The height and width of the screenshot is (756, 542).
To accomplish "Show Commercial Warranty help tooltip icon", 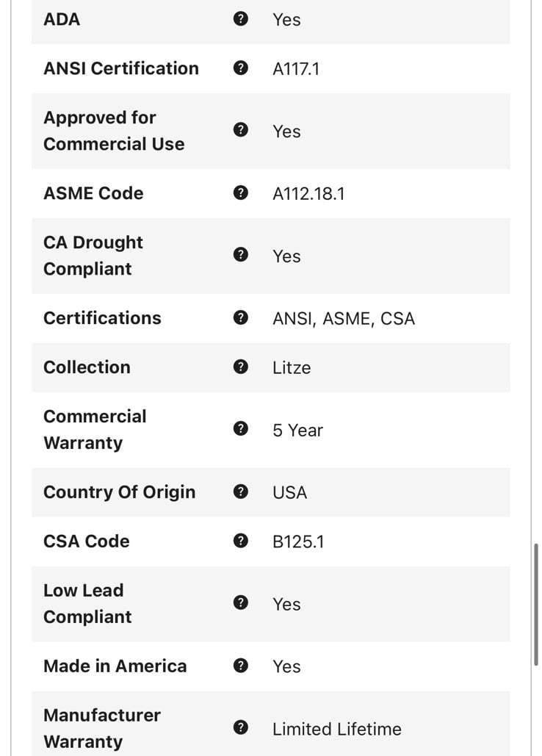I will [240, 428].
